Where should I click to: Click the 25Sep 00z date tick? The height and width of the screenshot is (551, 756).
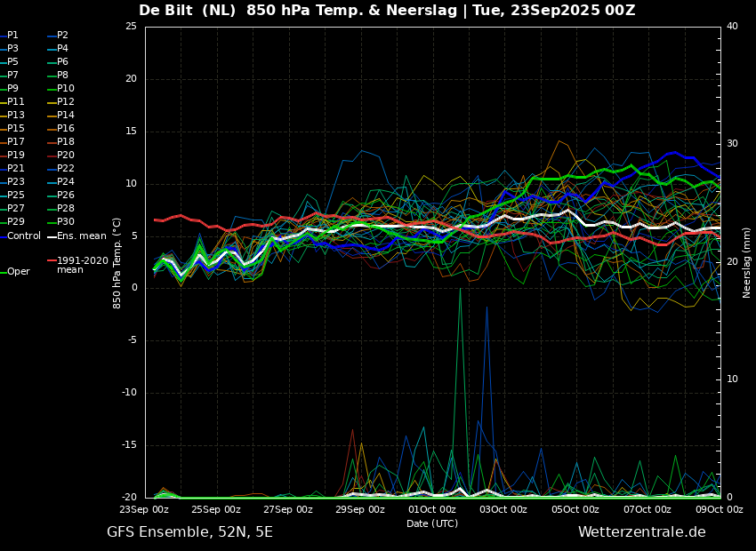pyautogui.click(x=216, y=509)
